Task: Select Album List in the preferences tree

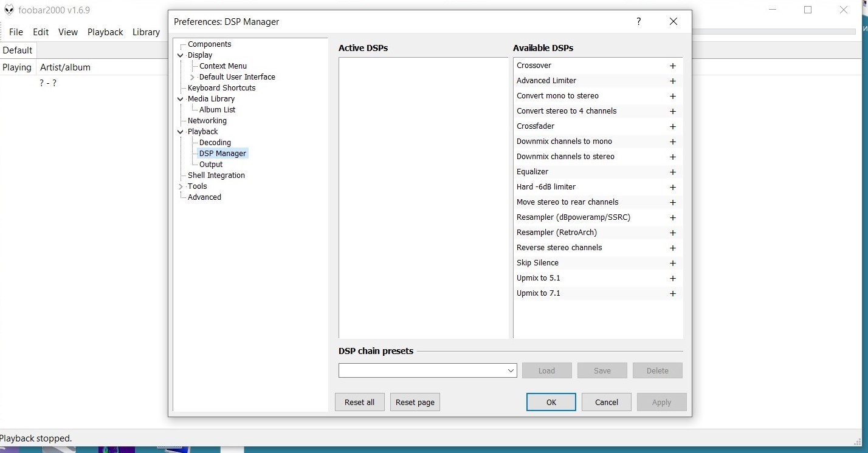Action: 218,110
